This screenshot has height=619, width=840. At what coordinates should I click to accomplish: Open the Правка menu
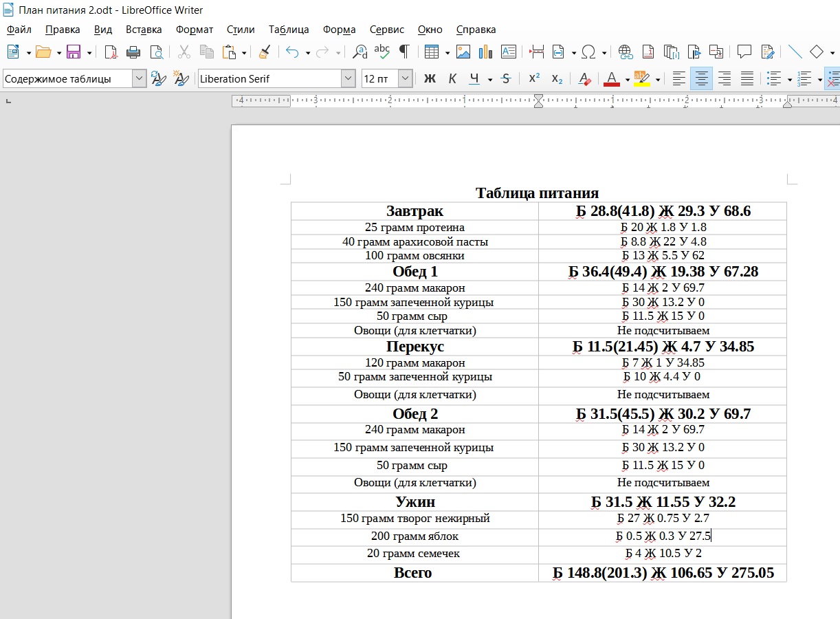[x=63, y=30]
